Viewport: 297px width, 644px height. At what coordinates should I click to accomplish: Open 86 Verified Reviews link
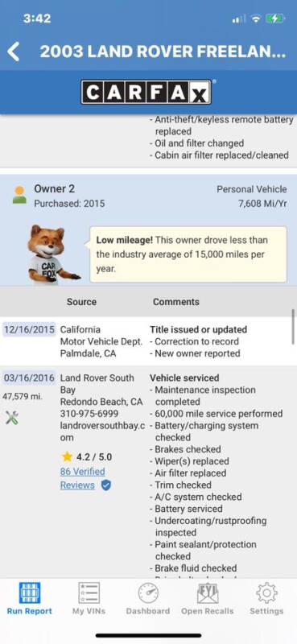pyautogui.click(x=82, y=478)
